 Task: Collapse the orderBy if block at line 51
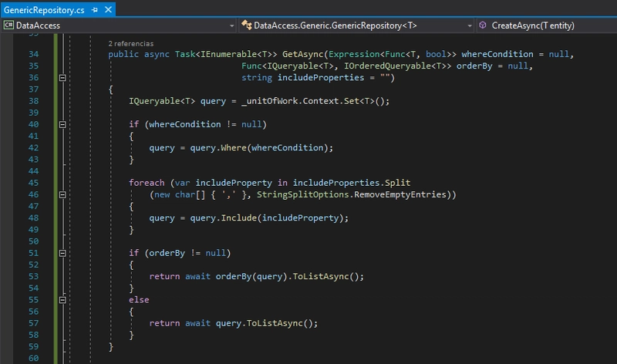[x=62, y=254]
